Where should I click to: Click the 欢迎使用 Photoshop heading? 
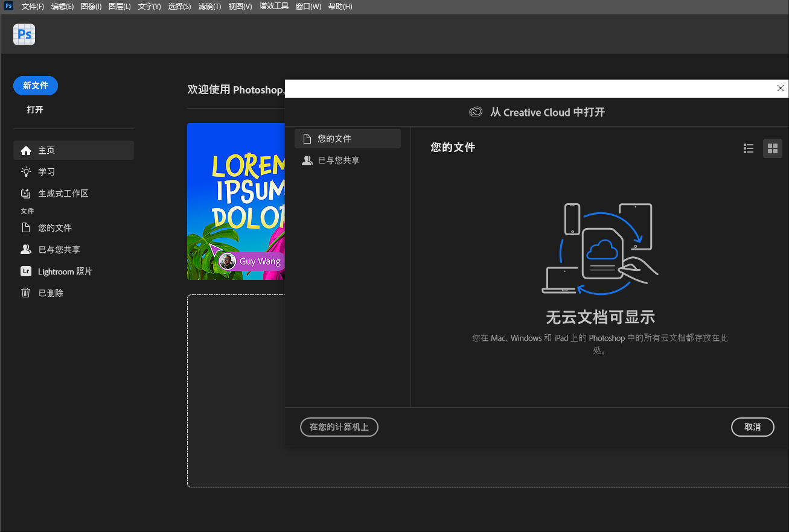(x=236, y=90)
